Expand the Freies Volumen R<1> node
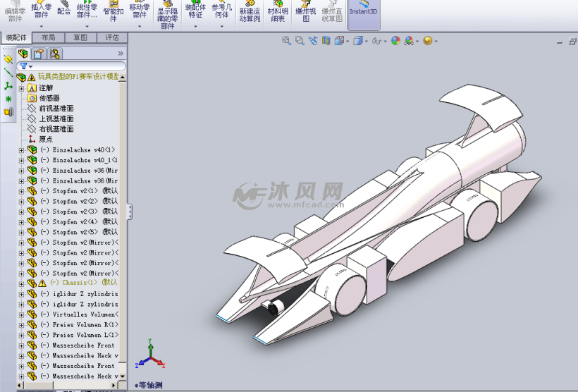Image resolution: width=578 pixels, height=392 pixels. [x=21, y=325]
